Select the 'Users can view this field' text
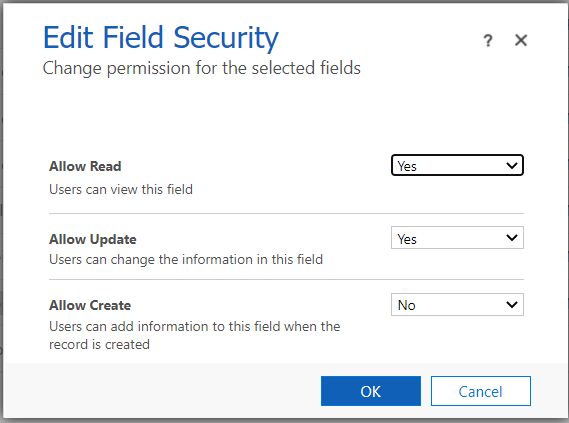Screen dimensions: 569x423 tap(121, 189)
